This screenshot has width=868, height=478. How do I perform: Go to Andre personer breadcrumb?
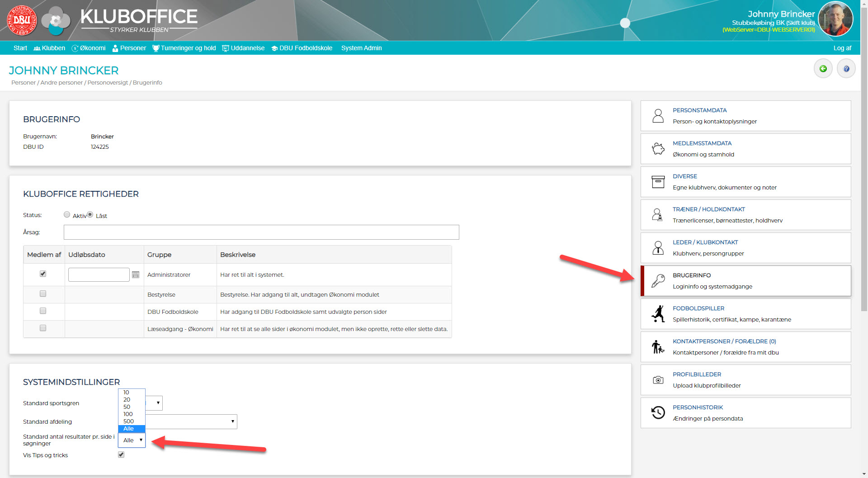click(x=61, y=82)
